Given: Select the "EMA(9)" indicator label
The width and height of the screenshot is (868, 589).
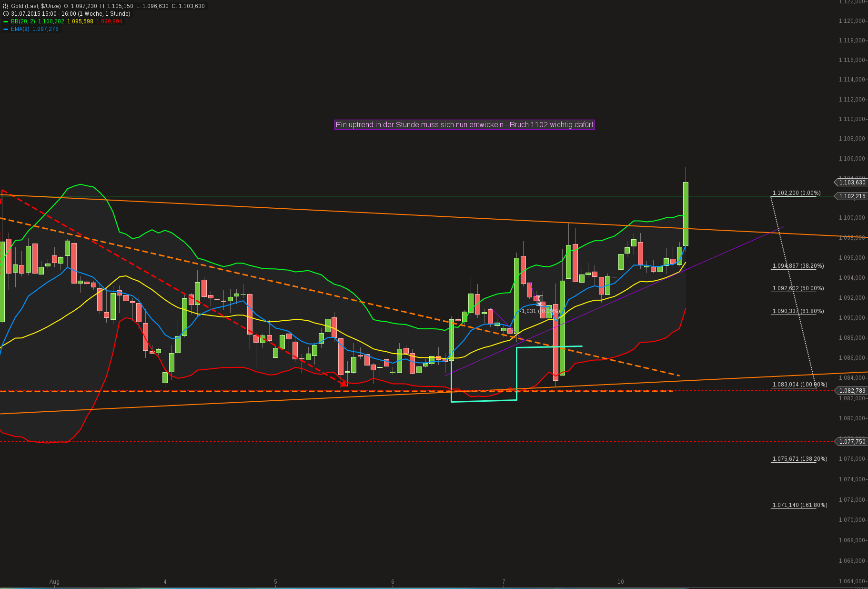Looking at the screenshot, I should click(x=20, y=29).
